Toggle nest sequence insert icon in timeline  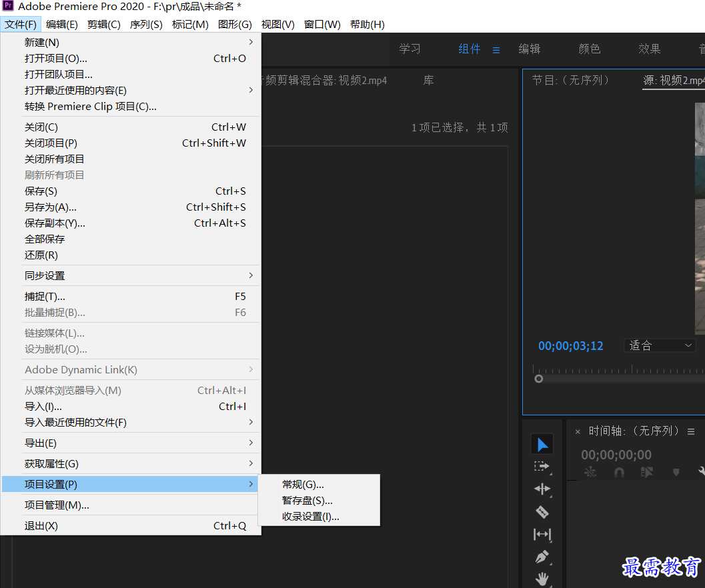[590, 472]
